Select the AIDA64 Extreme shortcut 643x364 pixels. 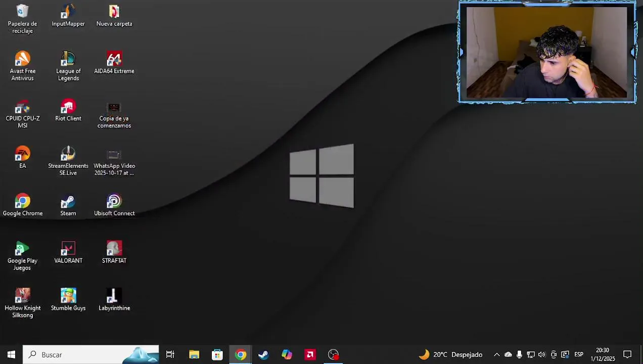114,63
